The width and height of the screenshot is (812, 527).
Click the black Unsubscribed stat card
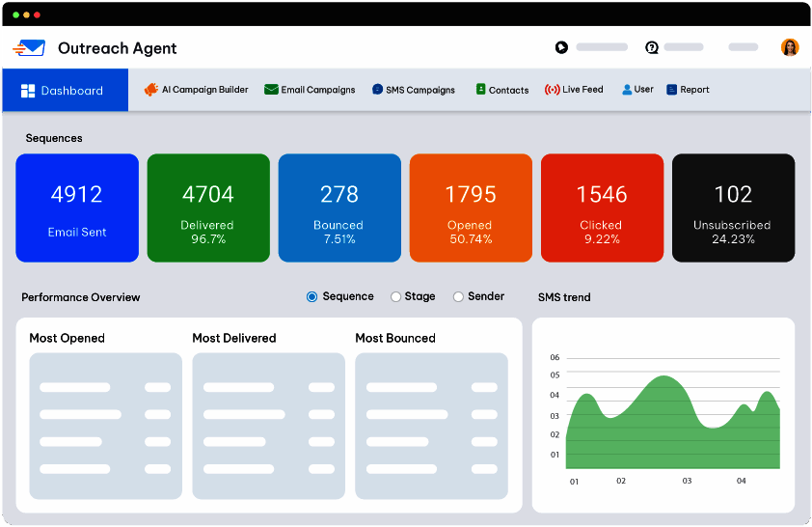pyautogui.click(x=733, y=208)
